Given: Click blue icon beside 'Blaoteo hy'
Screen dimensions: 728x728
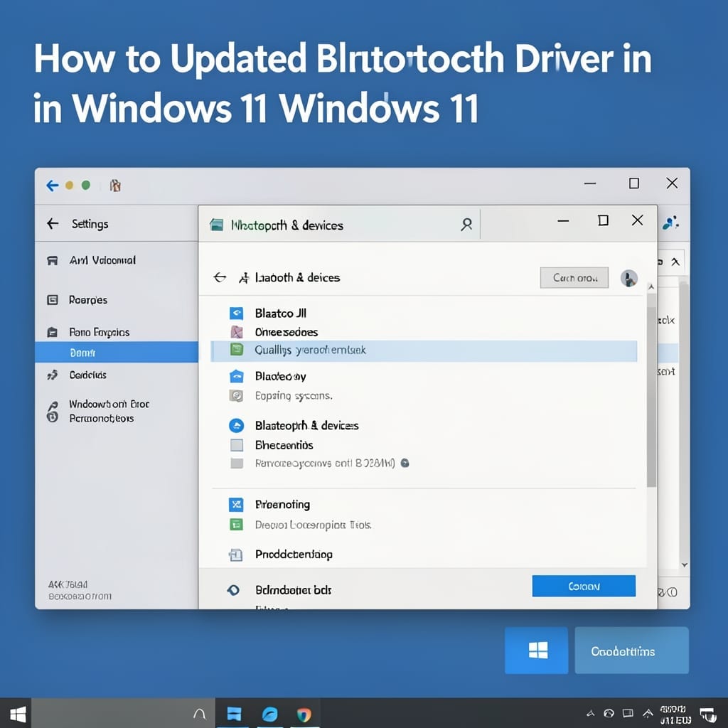Looking at the screenshot, I should (x=236, y=376).
